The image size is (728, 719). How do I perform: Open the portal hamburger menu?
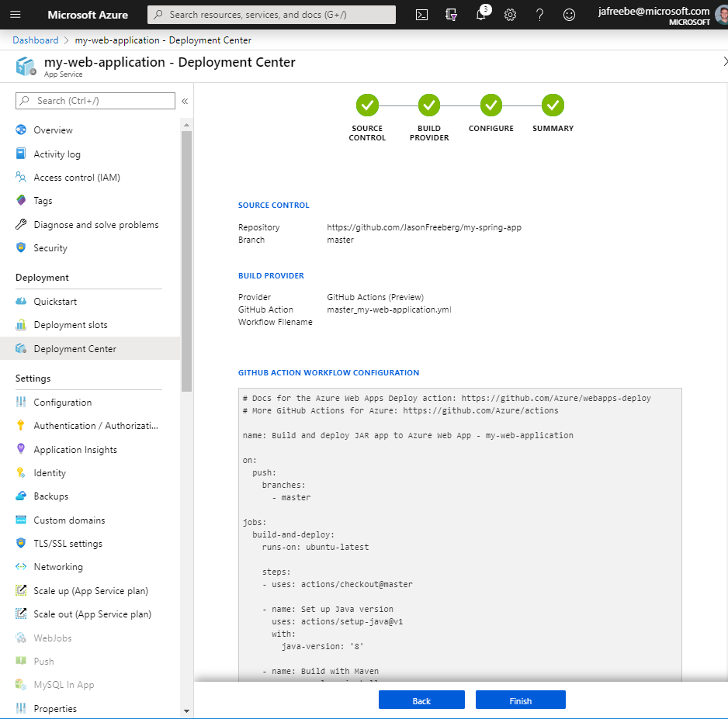(16, 15)
